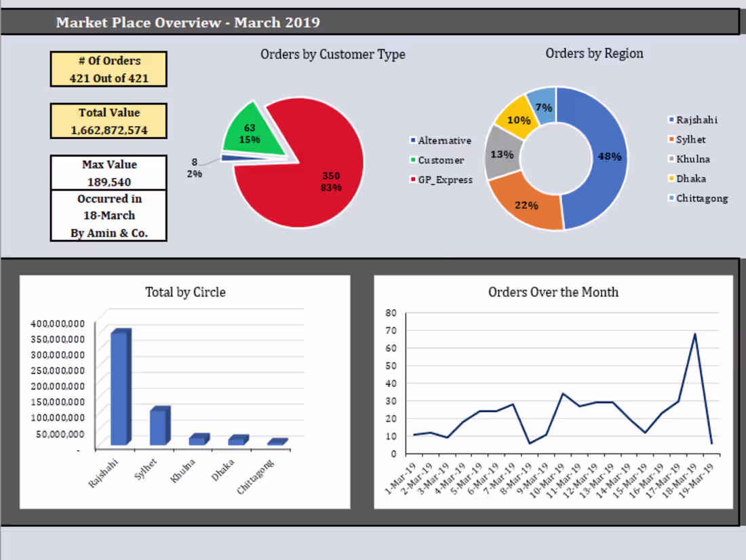Screen dimensions: 746x560
Task: Click the 40 value on line chart axis
Action: [391, 383]
